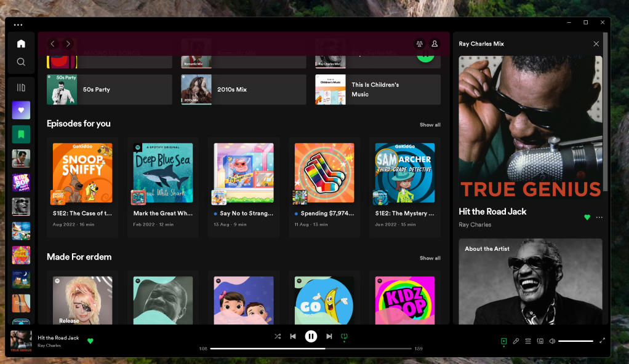The width and height of the screenshot is (629, 364).
Task: Open Your Episodes green bookmark tile
Action: coord(21,134)
